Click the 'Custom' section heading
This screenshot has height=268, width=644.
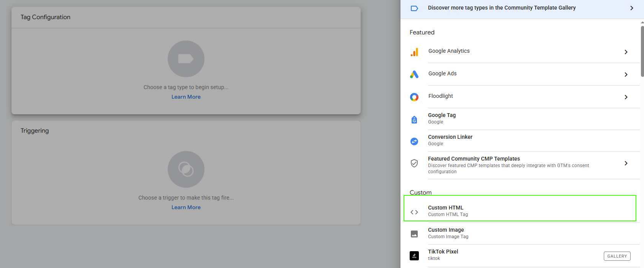pos(420,193)
